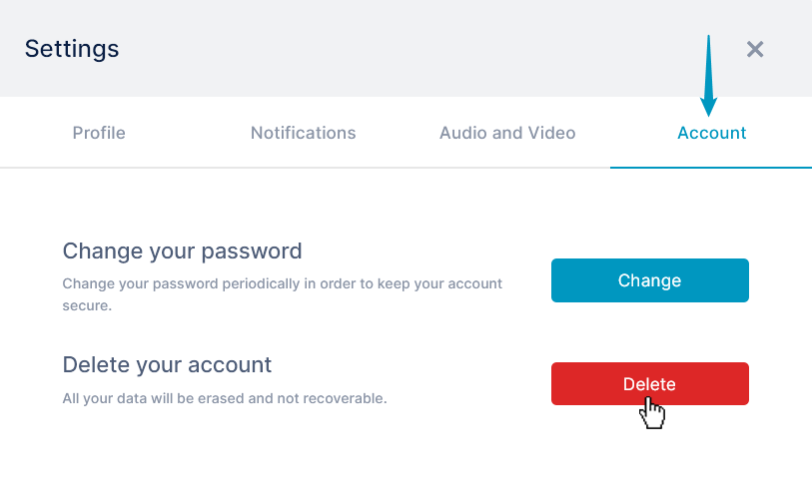Close the Settings dialog with the X icon
Viewport: 812px width, 504px height.
coord(754,49)
